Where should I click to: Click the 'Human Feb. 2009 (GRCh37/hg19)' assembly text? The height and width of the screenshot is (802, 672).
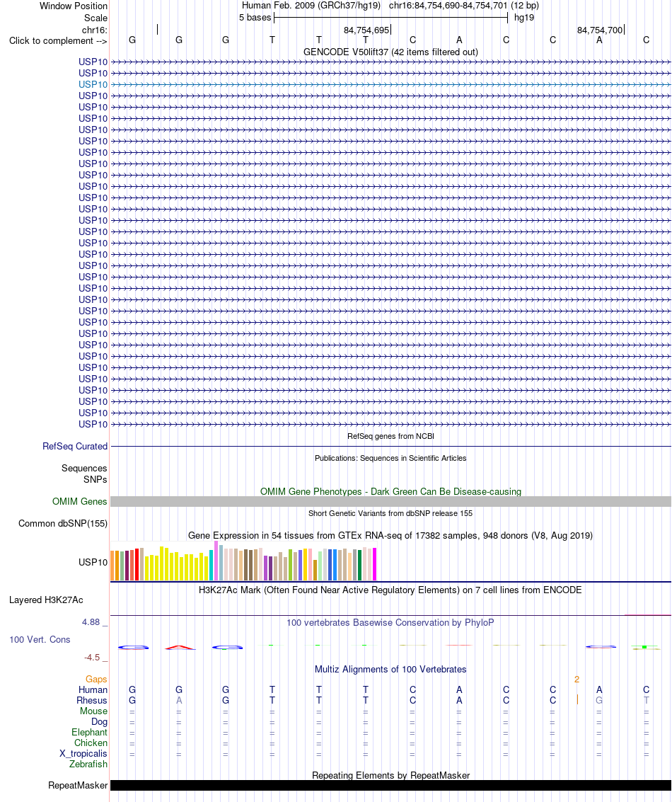pyautogui.click(x=311, y=6)
